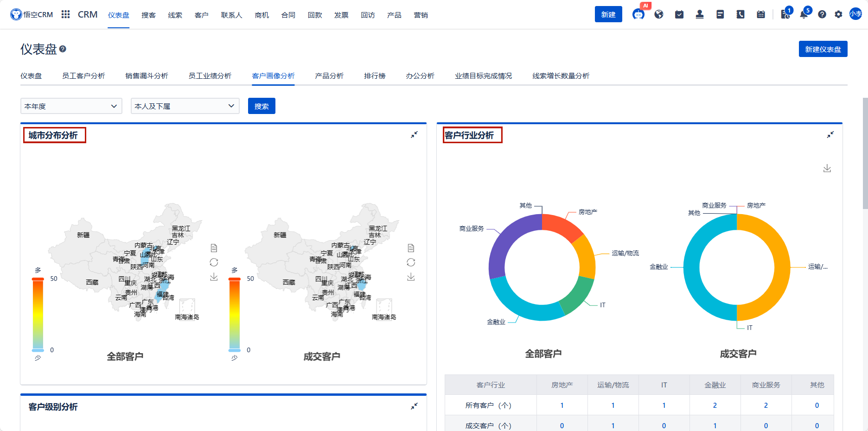Screen dimensions: 868x431
Task: Restore the 全部客户 map view
Action: (x=214, y=262)
